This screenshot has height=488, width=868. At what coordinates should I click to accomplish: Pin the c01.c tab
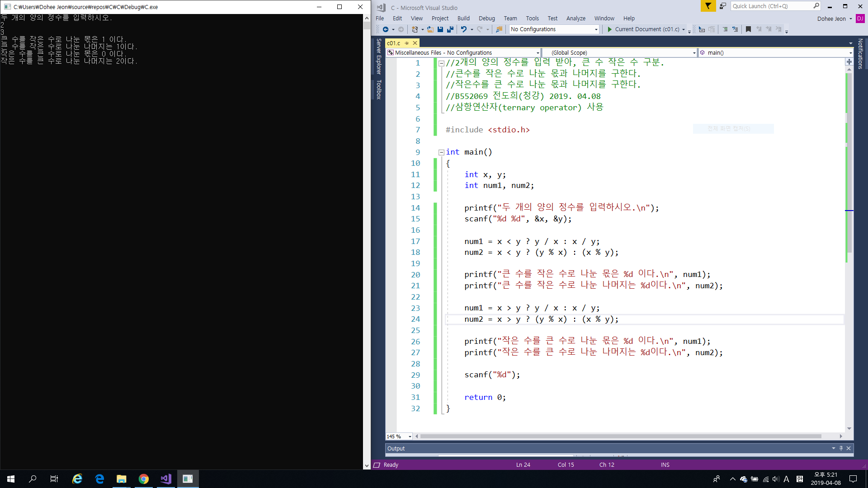pos(406,43)
